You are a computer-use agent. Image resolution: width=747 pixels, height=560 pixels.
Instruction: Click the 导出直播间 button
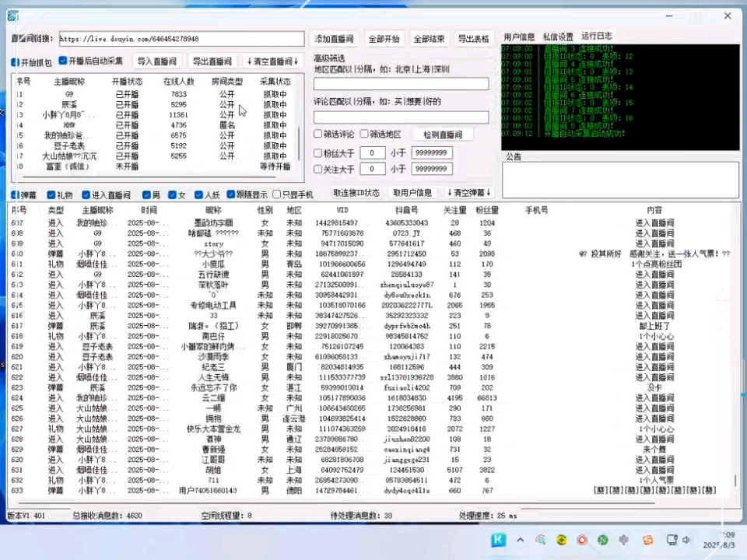[212, 61]
